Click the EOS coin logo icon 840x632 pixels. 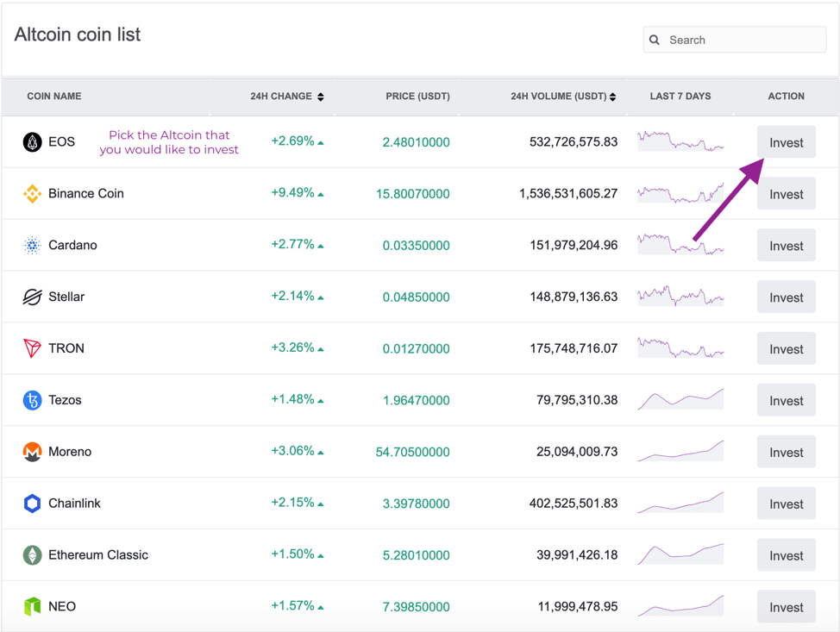coord(32,142)
